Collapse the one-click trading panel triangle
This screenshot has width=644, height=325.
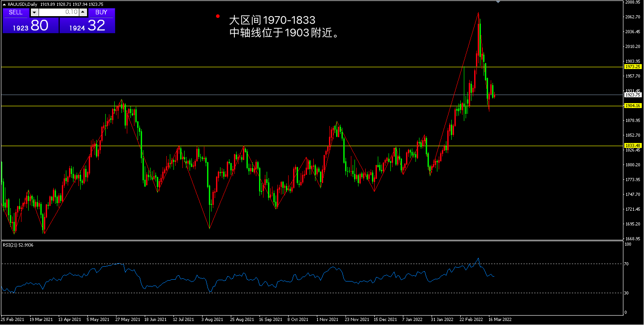4,4
